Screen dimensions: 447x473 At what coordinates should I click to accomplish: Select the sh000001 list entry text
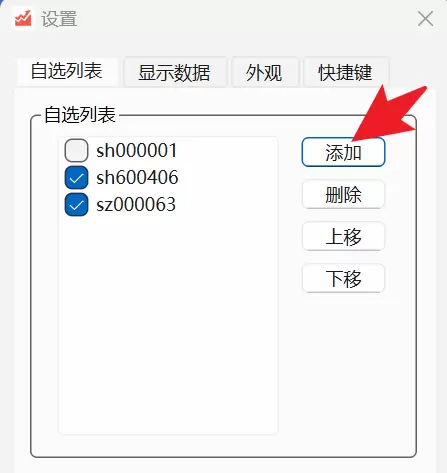coord(137,151)
